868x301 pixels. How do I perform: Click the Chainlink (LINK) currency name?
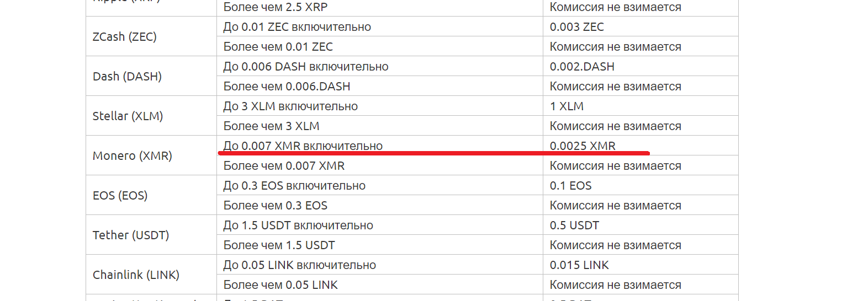click(x=136, y=275)
